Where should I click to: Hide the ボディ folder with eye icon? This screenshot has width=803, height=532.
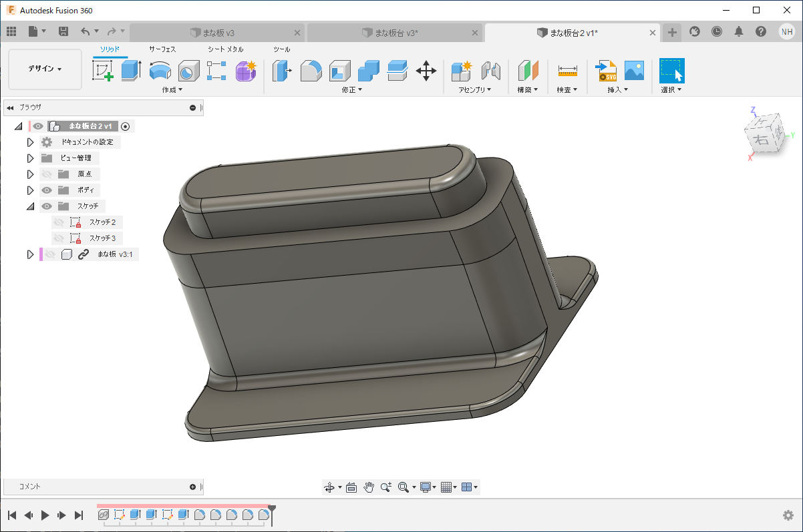click(47, 190)
